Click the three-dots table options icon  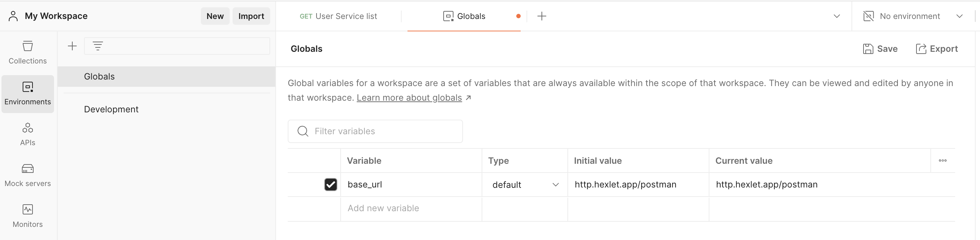click(x=942, y=160)
